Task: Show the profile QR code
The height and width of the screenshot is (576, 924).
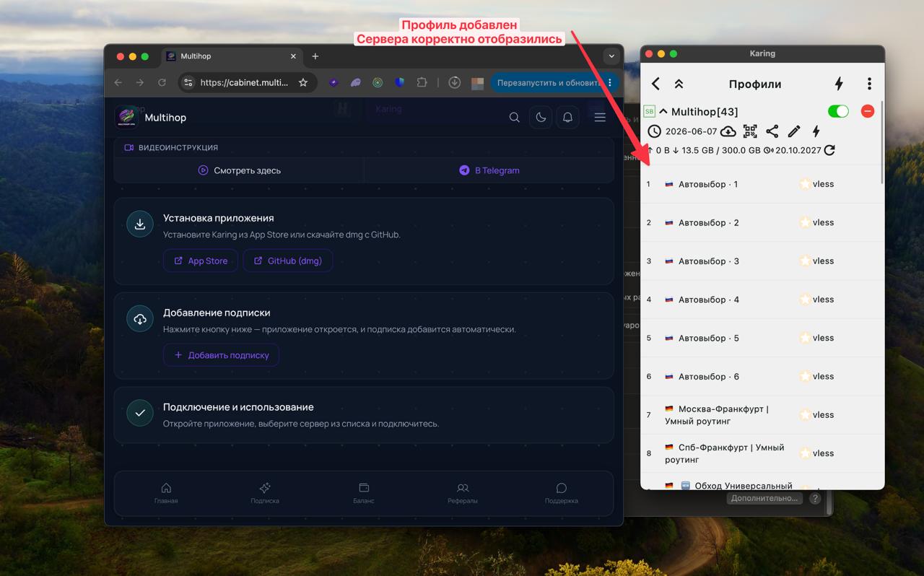Action: (750, 131)
